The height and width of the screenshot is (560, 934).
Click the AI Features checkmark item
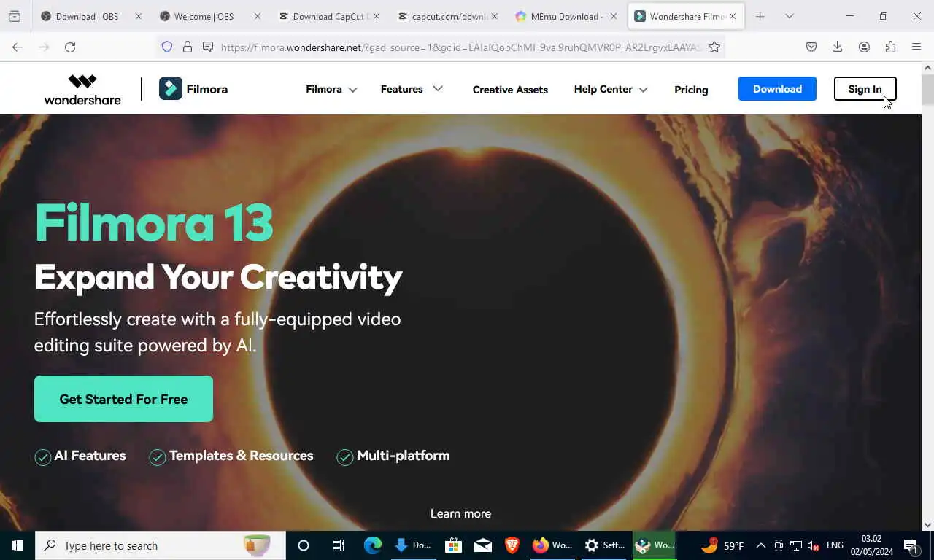coord(80,456)
